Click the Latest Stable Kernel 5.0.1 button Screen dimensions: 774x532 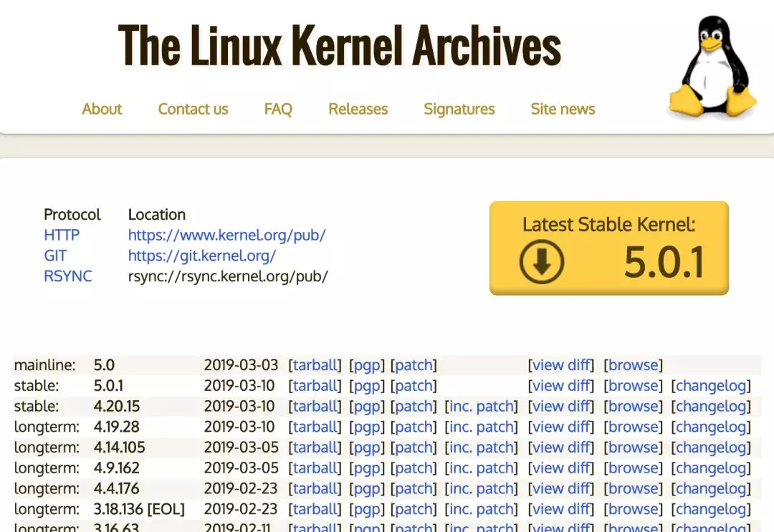(609, 248)
